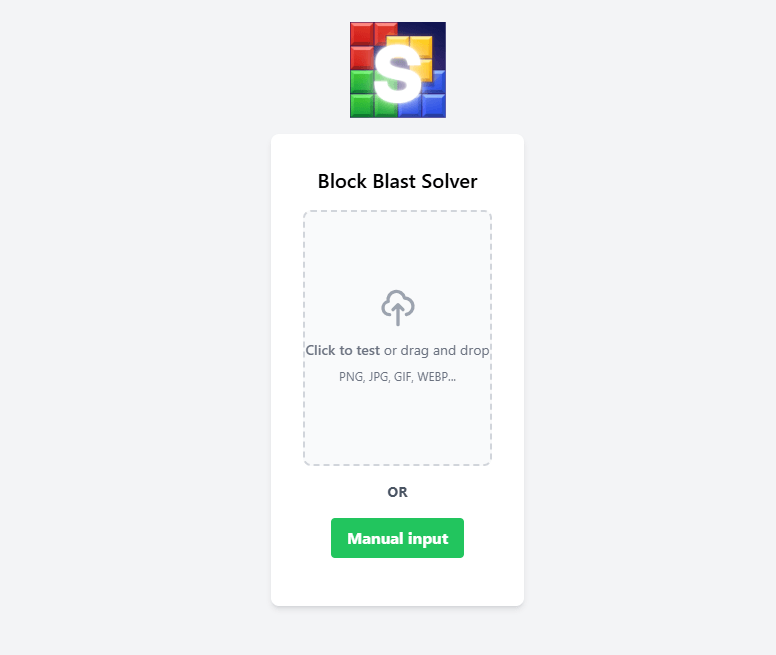Click the white card area below Manual input
The image size is (776, 655).
pyautogui.click(x=397, y=581)
